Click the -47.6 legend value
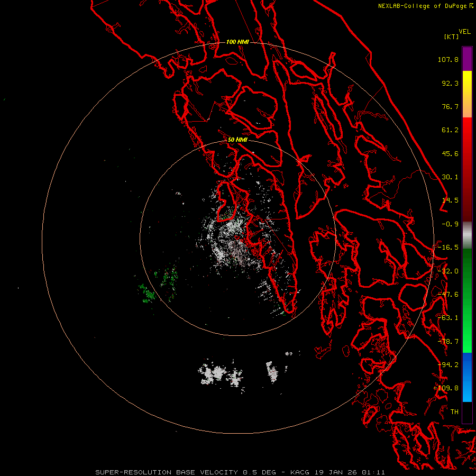This screenshot has width=476, height=476. click(448, 295)
